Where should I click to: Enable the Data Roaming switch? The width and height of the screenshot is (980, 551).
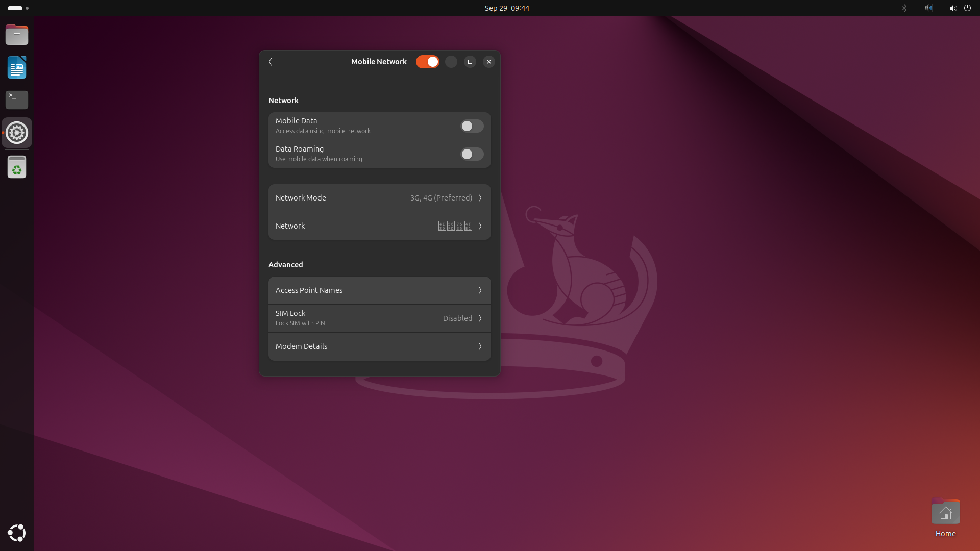(x=472, y=154)
